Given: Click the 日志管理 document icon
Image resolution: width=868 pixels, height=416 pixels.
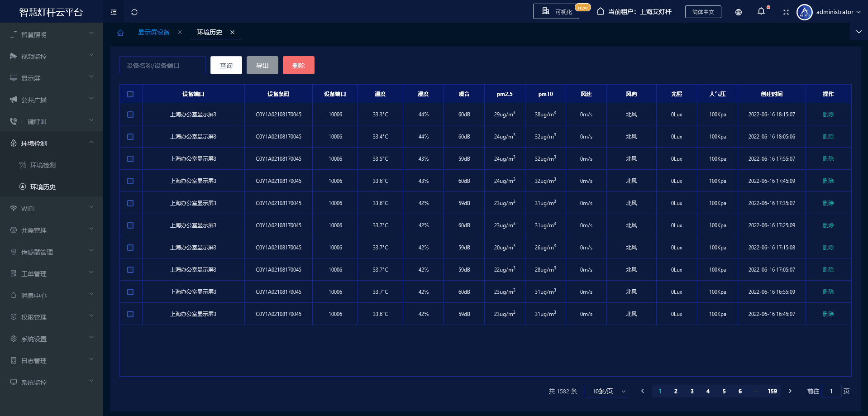Looking at the screenshot, I should coord(14,360).
